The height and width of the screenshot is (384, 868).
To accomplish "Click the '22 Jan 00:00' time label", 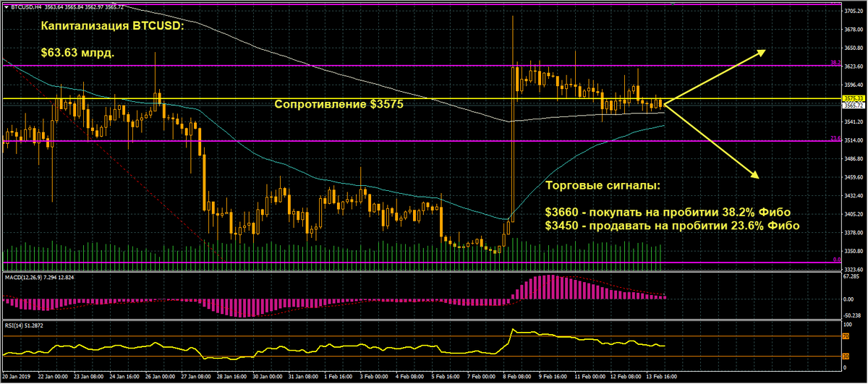I will tap(51, 378).
